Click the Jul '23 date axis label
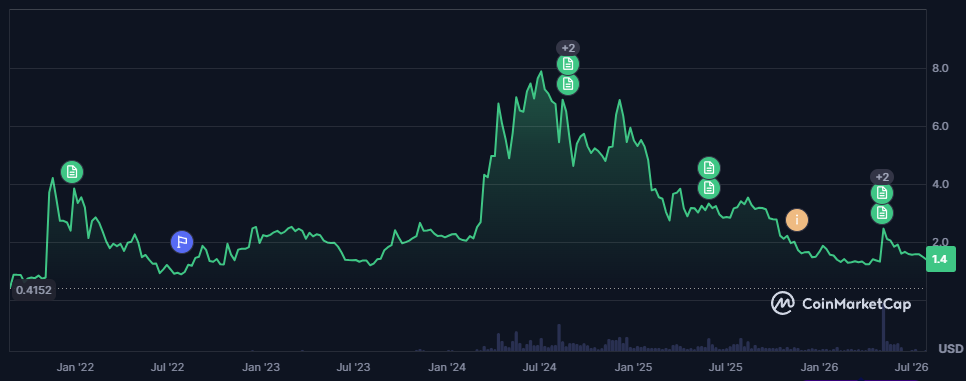The image size is (966, 381). [x=354, y=368]
